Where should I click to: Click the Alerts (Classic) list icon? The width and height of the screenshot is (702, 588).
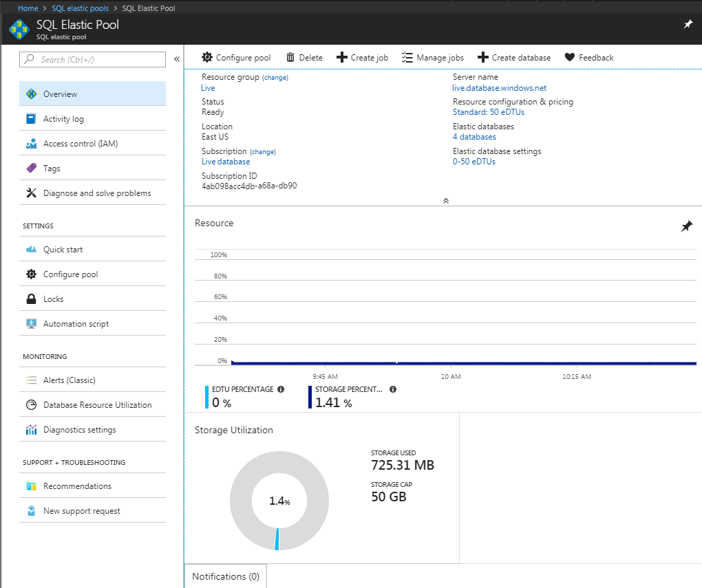32,380
